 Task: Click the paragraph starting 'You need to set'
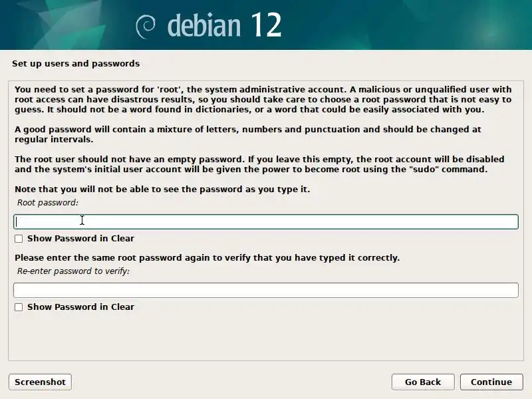(263, 99)
